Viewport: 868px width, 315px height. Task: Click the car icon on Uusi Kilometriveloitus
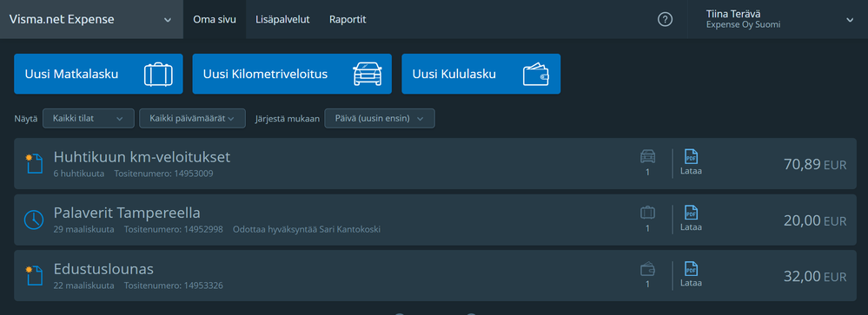[x=368, y=74]
